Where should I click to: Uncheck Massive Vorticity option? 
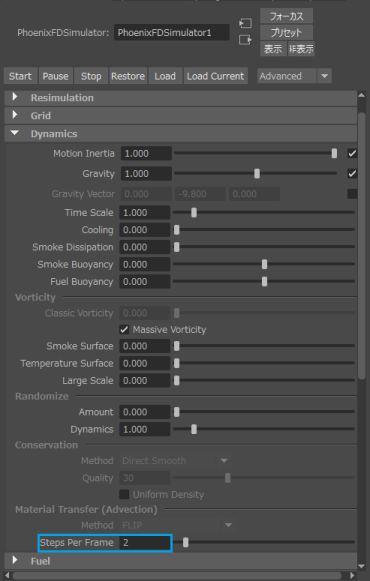(x=124, y=329)
